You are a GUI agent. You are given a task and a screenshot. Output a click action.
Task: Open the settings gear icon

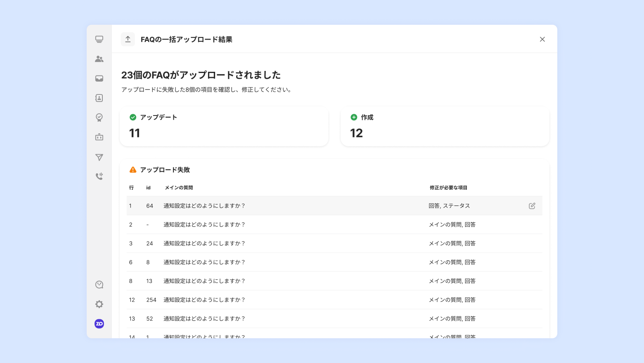(x=99, y=304)
